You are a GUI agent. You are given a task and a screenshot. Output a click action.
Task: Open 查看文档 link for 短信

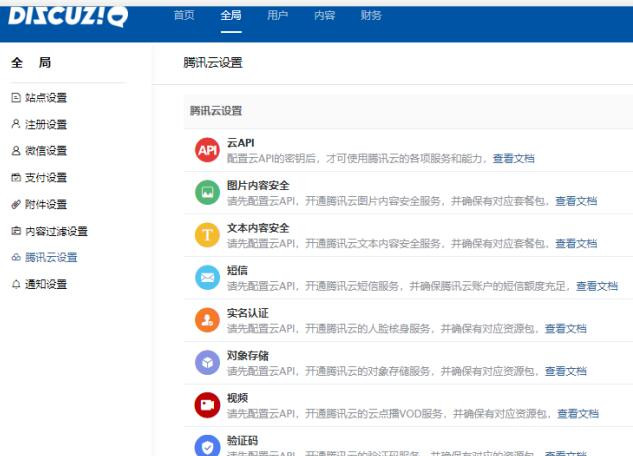pos(596,286)
